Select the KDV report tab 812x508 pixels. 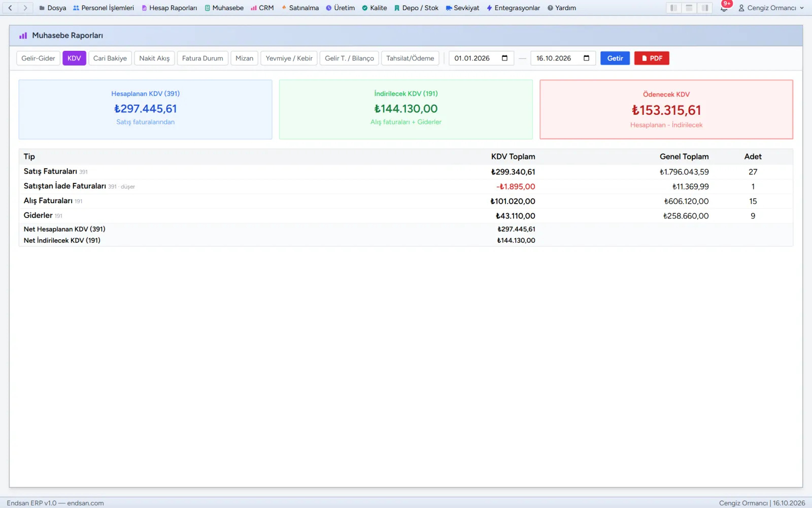pyautogui.click(x=74, y=58)
